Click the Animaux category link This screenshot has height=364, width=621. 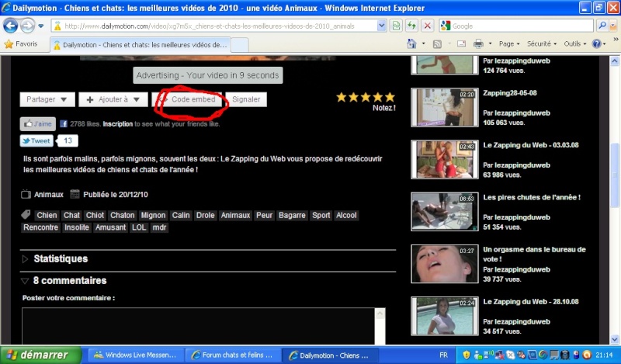(x=49, y=195)
